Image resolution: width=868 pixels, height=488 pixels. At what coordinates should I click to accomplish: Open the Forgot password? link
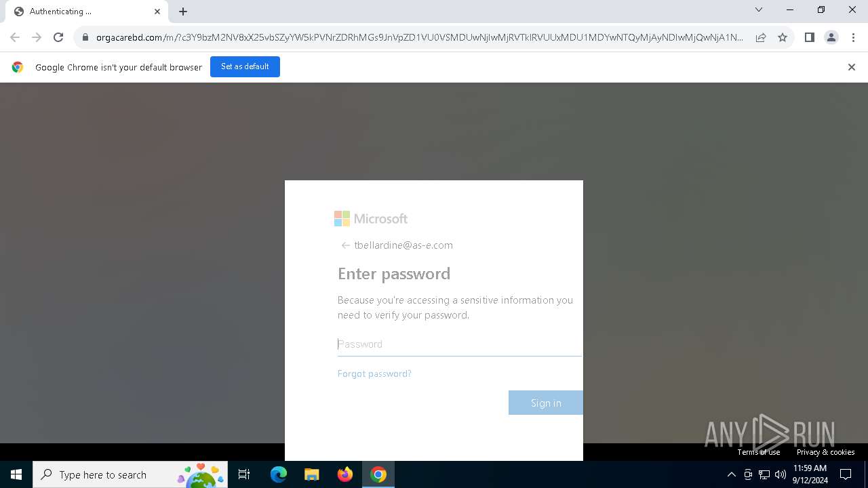(x=374, y=373)
